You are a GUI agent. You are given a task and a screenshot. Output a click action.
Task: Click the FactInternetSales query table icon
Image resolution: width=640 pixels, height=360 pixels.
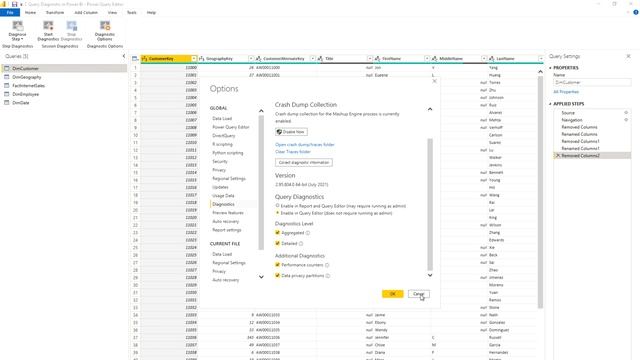(x=7, y=85)
